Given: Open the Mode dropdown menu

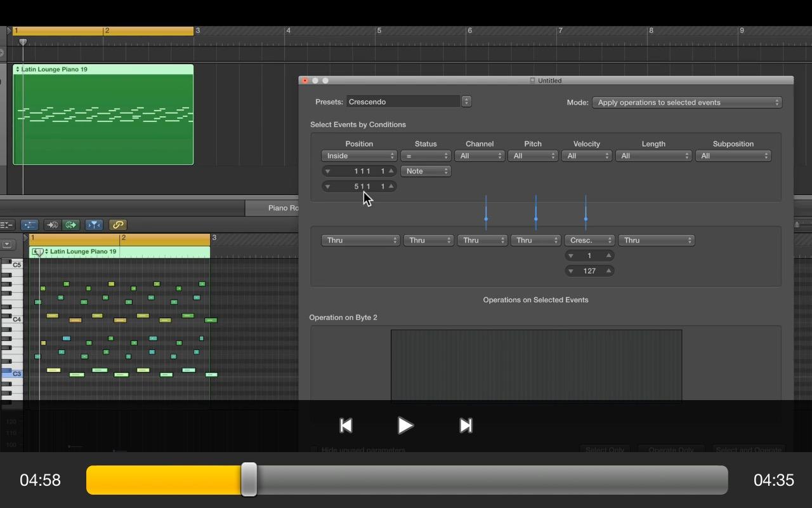Looking at the screenshot, I should point(686,102).
